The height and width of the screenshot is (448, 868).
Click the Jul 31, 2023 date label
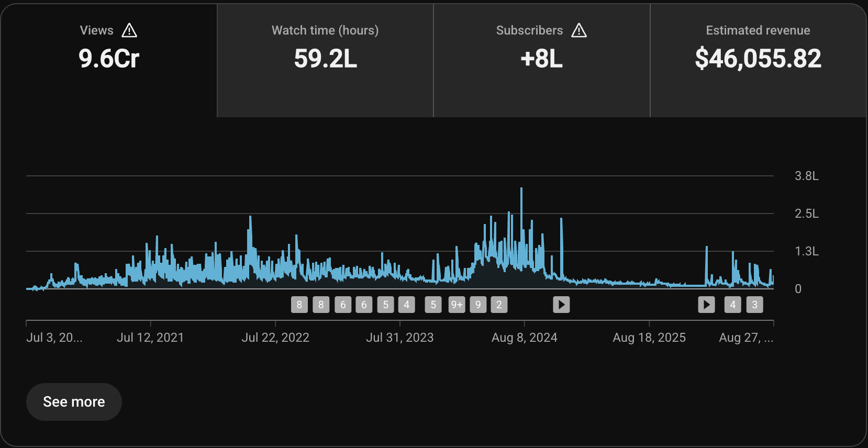400,338
